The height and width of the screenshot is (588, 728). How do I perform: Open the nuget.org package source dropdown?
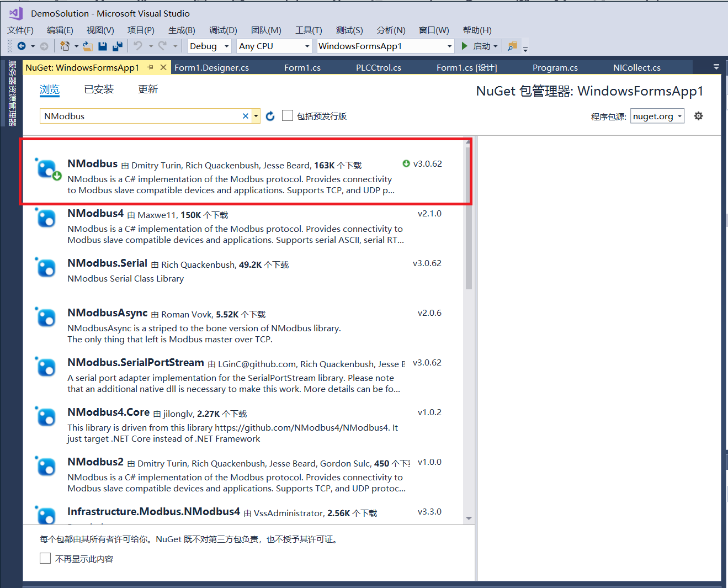point(657,116)
